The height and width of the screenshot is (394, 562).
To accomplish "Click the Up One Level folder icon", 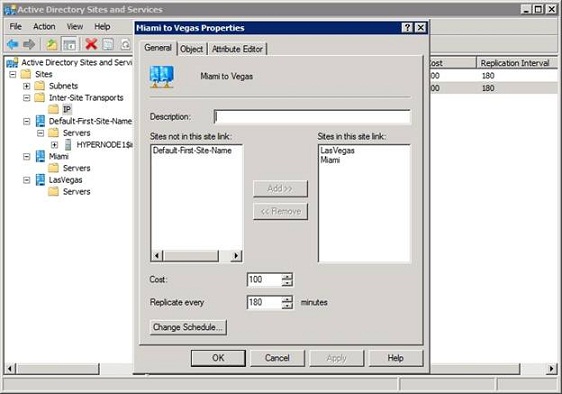I will click(52, 44).
